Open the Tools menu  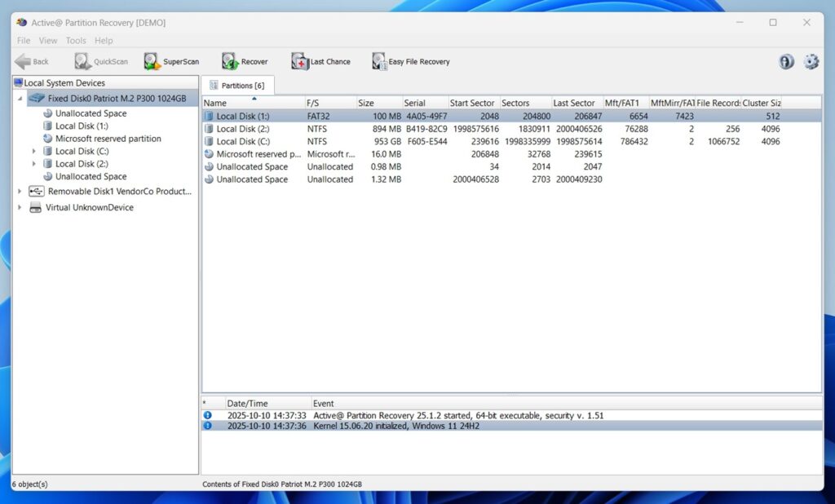click(75, 40)
